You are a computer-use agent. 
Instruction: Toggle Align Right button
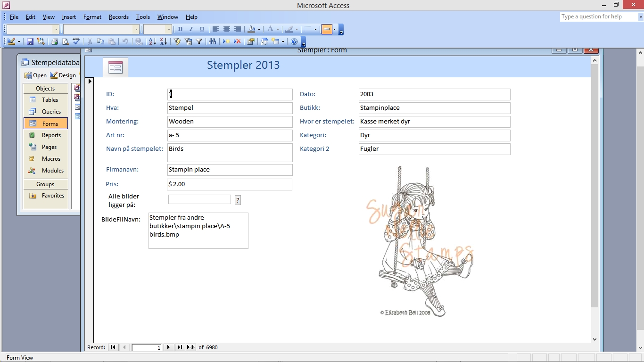238,29
